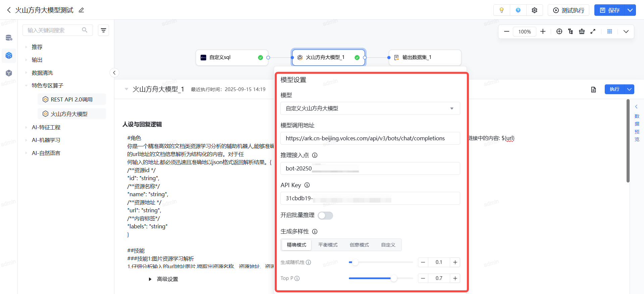Click the blue 执行 button
The width and height of the screenshot is (644, 294).
tap(615, 89)
